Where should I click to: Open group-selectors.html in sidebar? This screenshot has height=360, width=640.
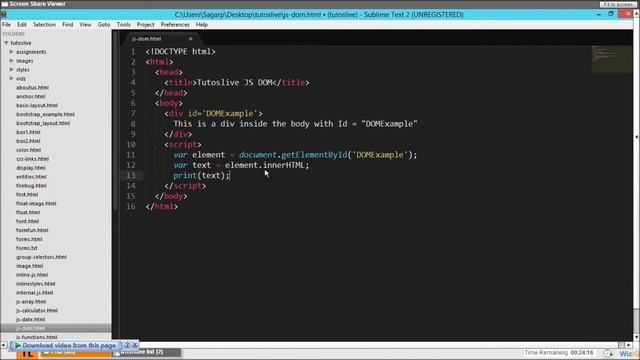pos(41,257)
